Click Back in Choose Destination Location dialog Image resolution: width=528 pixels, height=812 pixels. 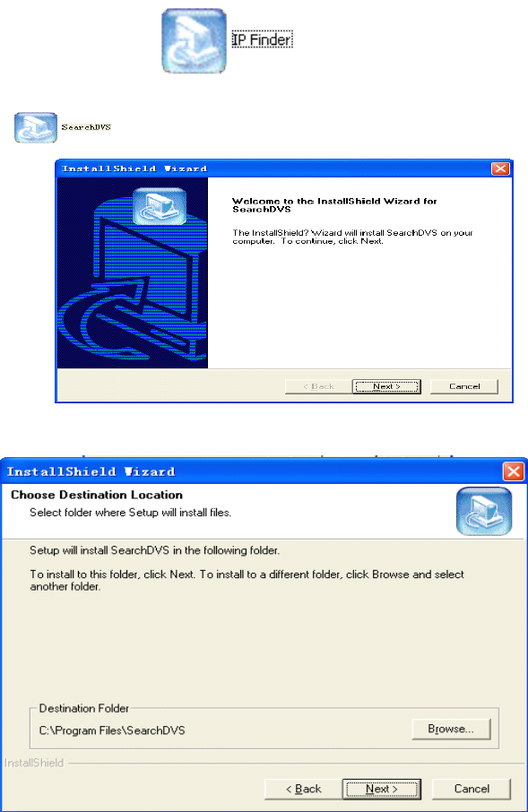(303, 789)
